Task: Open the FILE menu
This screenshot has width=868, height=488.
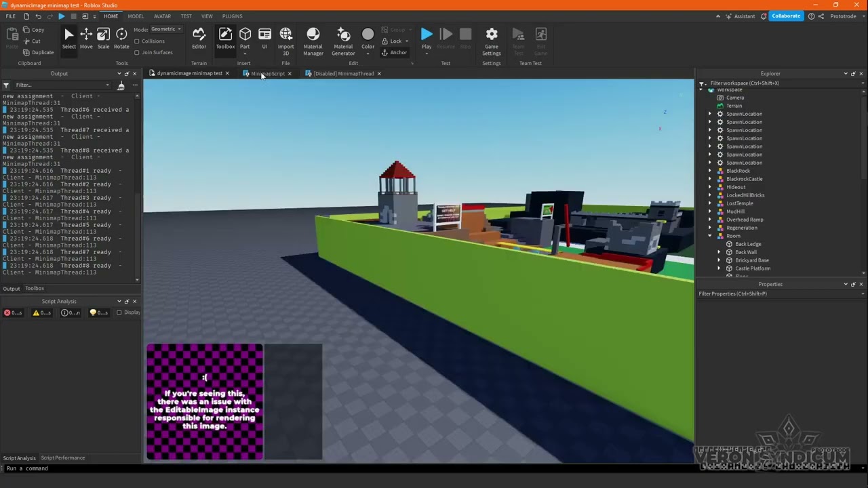Action: (10, 16)
